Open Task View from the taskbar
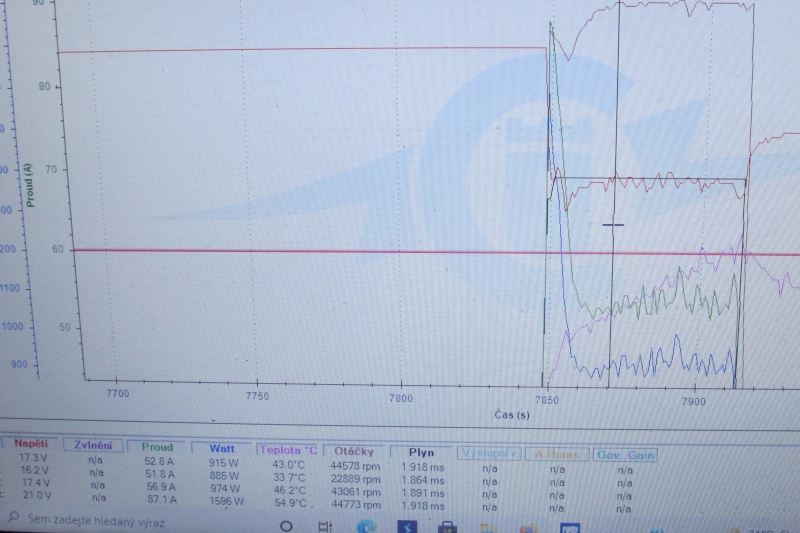This screenshot has height=533, width=800. coord(324,526)
